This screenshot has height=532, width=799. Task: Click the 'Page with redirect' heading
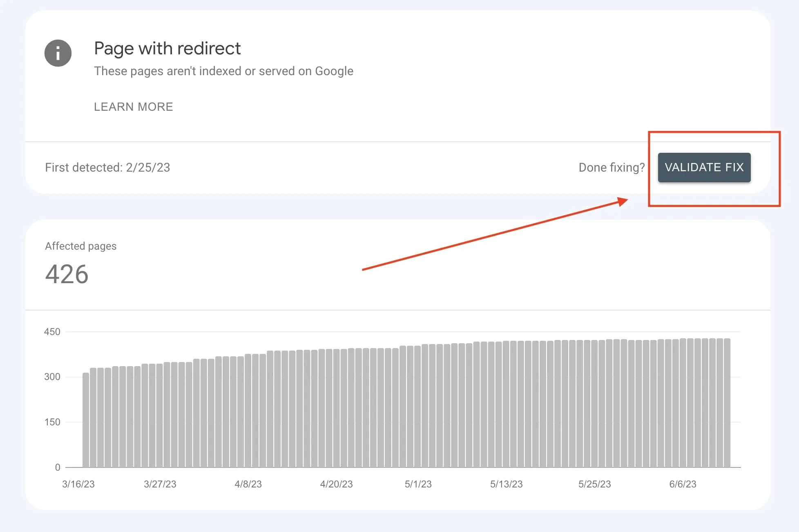tap(167, 48)
